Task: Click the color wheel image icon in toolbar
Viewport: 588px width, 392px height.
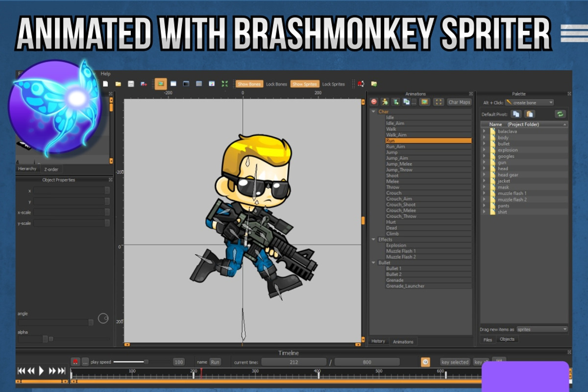Action: tap(212, 84)
